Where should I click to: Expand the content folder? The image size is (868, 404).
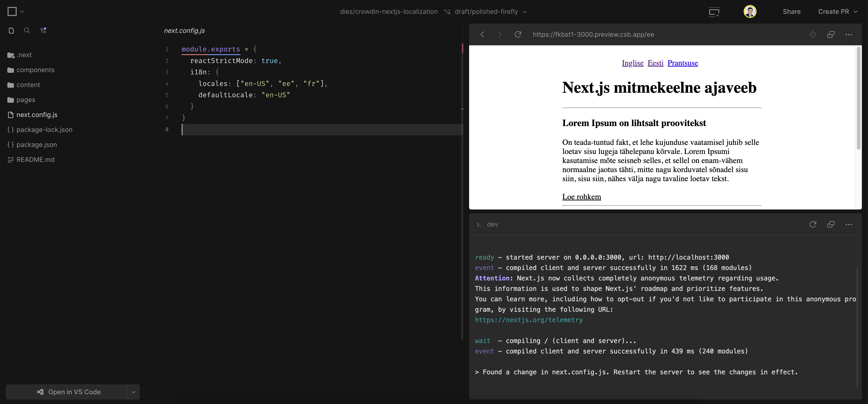pyautogui.click(x=24, y=85)
